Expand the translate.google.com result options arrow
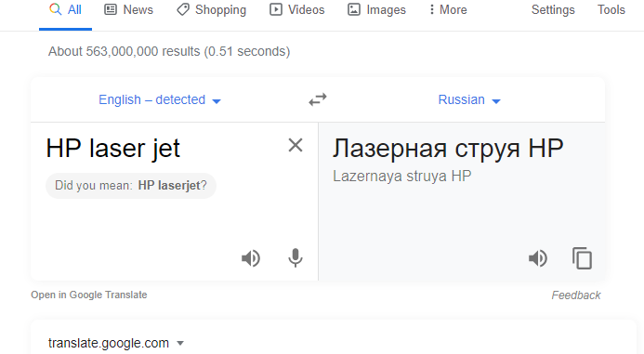 180,343
